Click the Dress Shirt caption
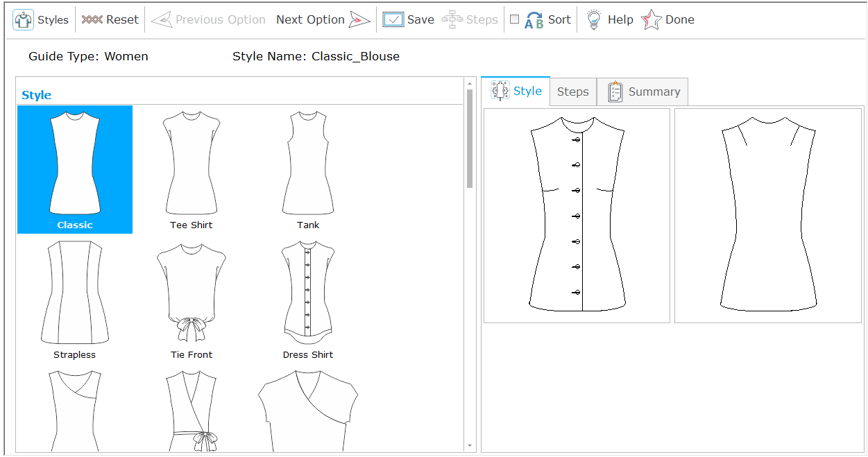 (308, 354)
